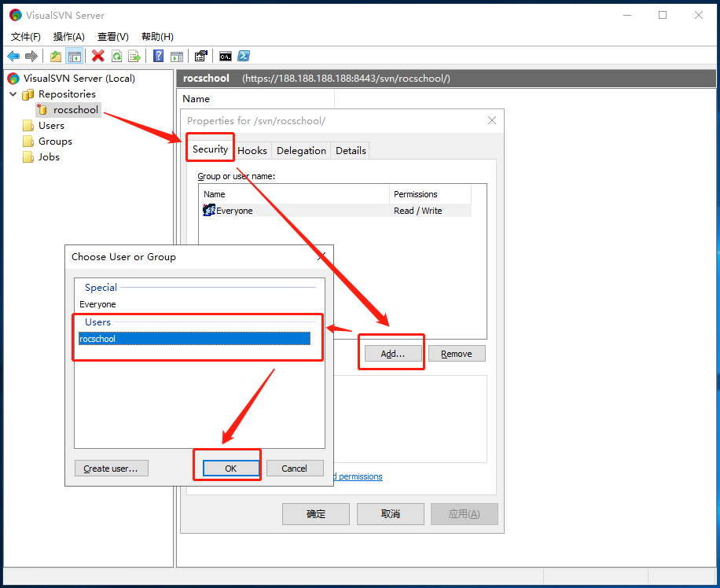Click the 取消 button in Properties dialog

click(x=391, y=513)
